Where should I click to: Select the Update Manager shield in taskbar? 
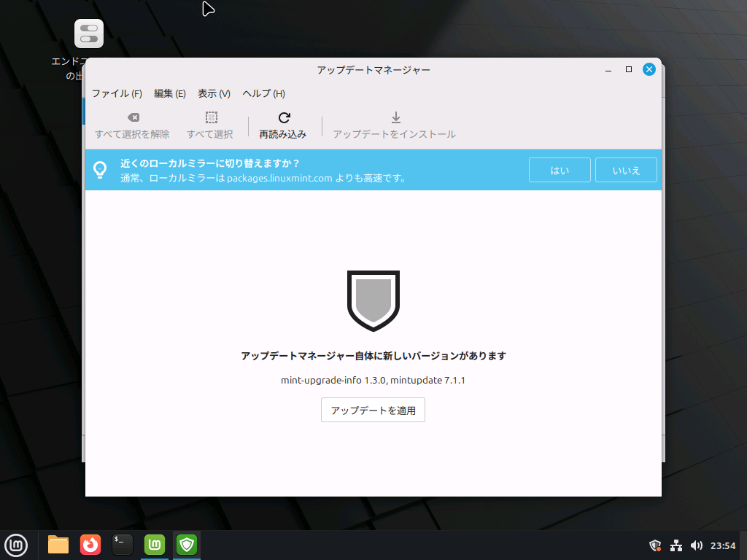pyautogui.click(x=186, y=545)
